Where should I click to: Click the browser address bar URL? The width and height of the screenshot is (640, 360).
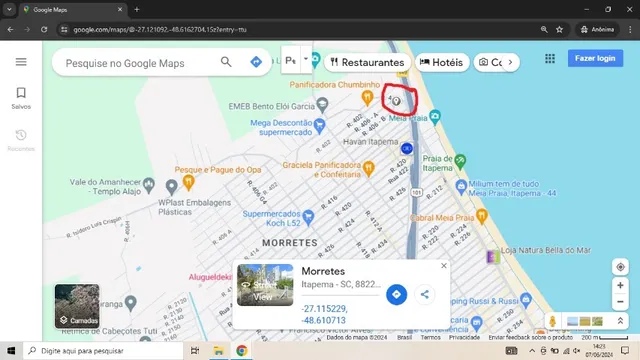(160, 29)
